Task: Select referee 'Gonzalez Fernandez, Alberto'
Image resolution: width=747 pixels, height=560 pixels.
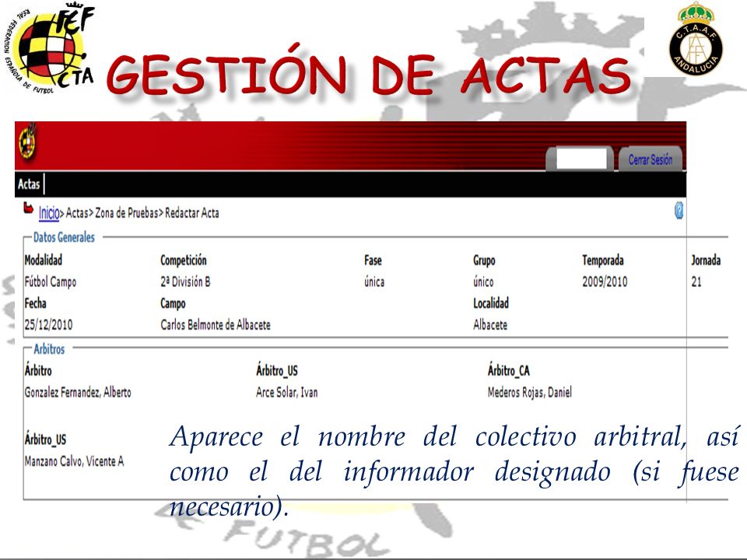Action: [78, 392]
